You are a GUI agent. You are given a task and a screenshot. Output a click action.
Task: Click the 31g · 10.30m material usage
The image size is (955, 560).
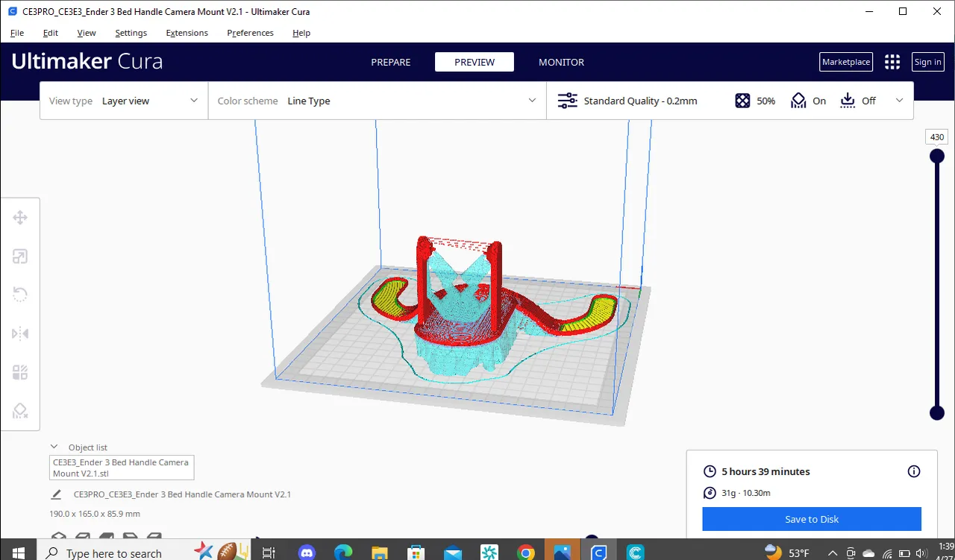pyautogui.click(x=746, y=493)
